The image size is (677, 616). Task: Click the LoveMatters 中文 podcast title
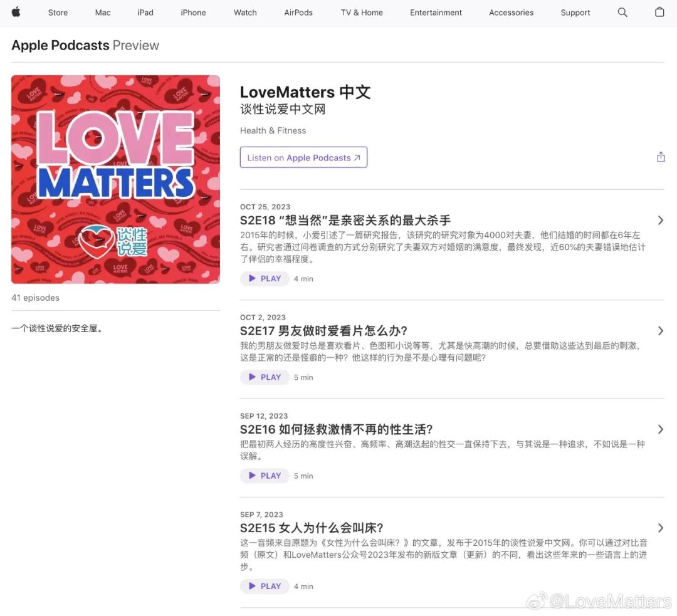(305, 92)
